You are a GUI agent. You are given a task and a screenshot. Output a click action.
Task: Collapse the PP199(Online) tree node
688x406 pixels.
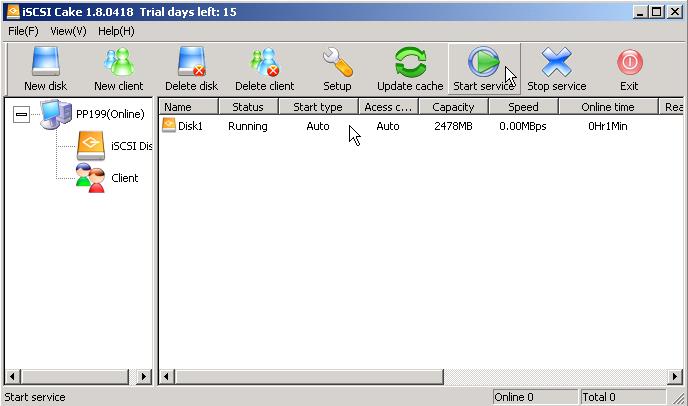pos(22,115)
